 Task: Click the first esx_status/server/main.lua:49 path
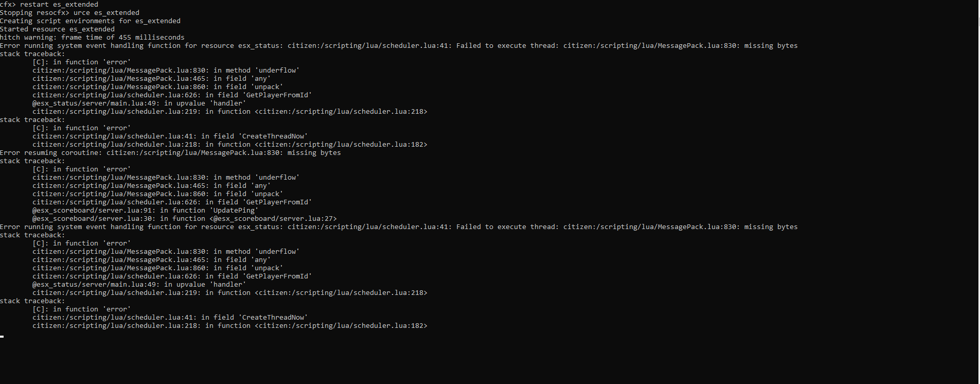(x=96, y=103)
